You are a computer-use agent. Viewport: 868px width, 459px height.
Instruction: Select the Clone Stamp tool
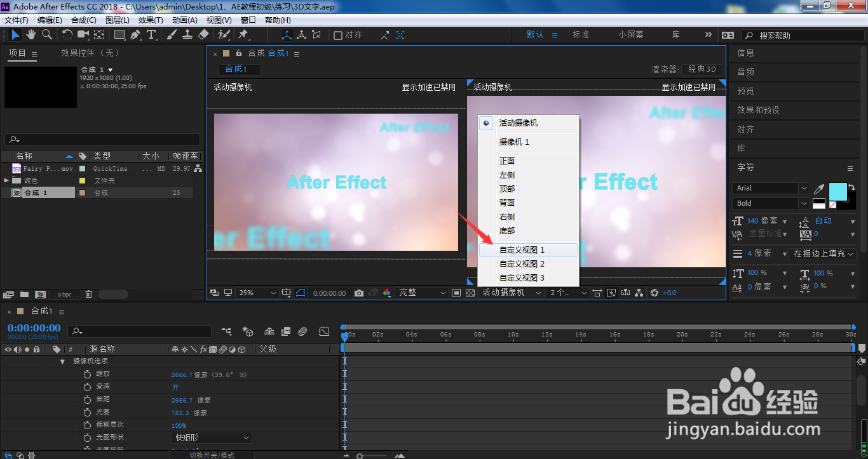187,34
